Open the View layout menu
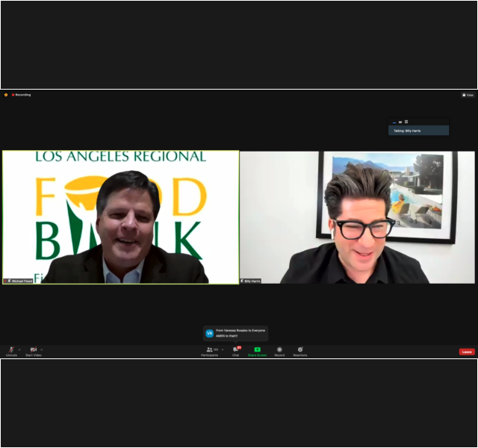This screenshot has width=478, height=448. 468,95
